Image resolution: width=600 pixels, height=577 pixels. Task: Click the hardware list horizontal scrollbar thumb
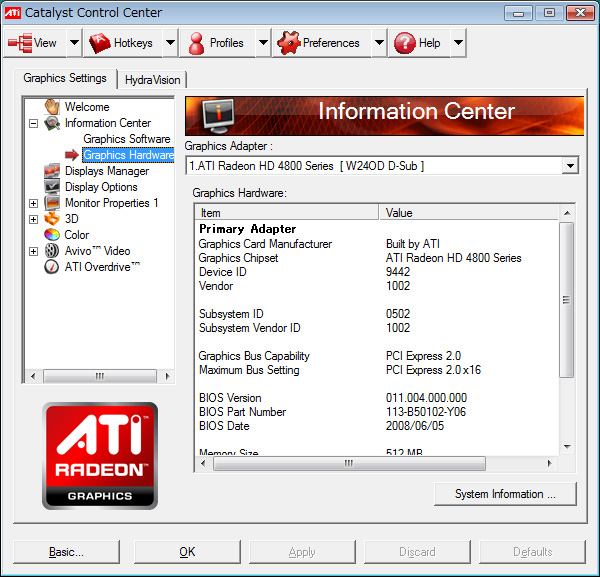[349, 463]
